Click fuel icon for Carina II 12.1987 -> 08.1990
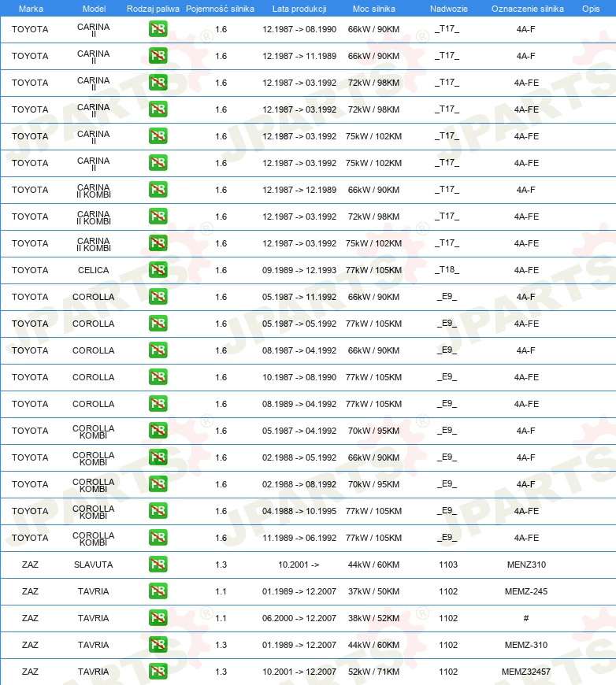This screenshot has height=685, width=616. (158, 29)
